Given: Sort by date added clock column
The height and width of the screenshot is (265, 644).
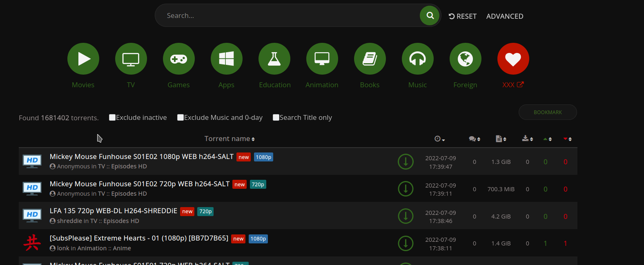Looking at the screenshot, I should pos(439,139).
